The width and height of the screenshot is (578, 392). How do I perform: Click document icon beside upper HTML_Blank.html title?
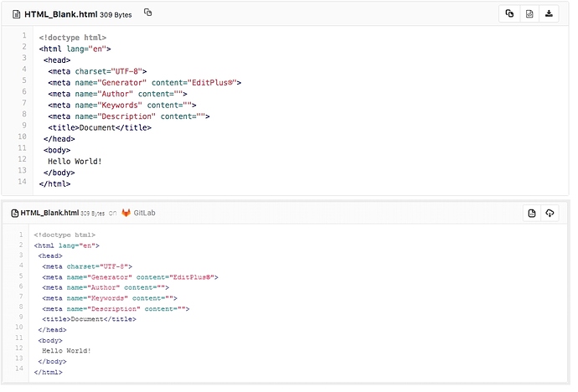tap(17, 14)
